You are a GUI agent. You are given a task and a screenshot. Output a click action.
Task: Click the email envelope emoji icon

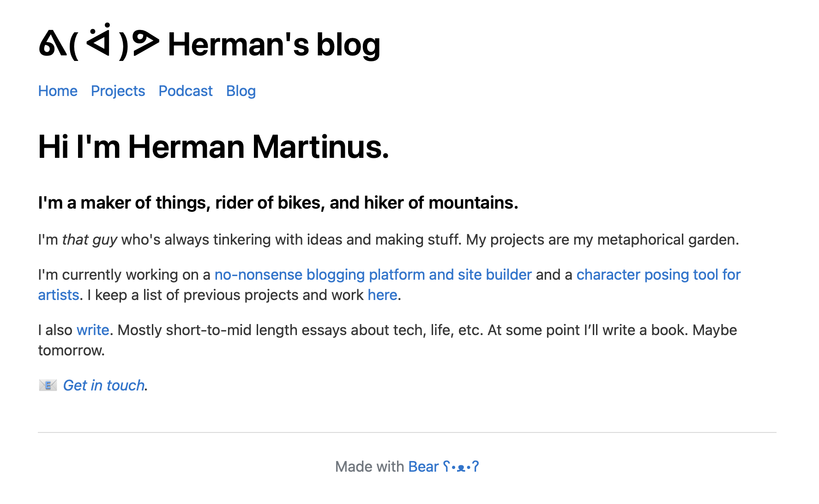pos(48,385)
